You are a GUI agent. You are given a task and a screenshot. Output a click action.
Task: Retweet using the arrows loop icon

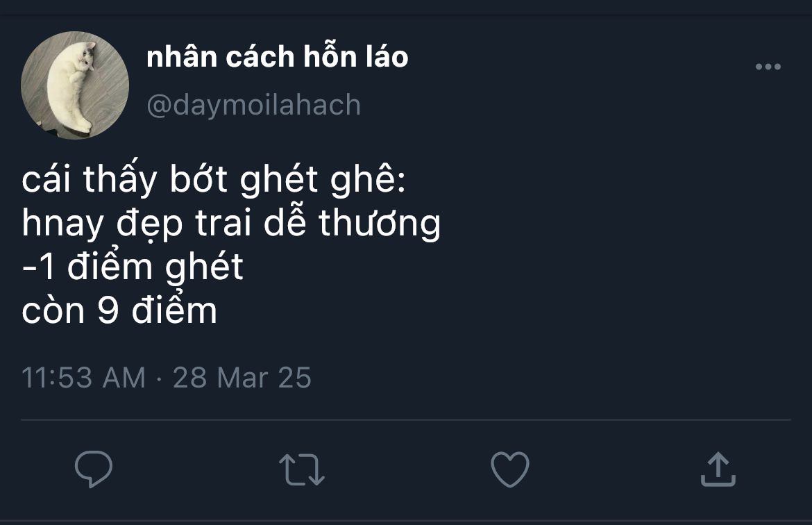[x=302, y=469]
